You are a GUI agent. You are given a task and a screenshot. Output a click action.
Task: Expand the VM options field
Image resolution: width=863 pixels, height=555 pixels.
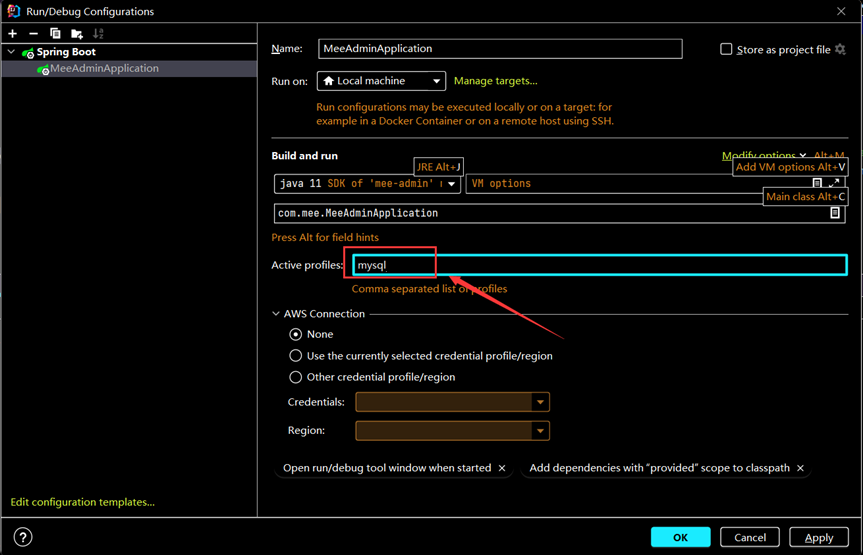click(x=834, y=184)
